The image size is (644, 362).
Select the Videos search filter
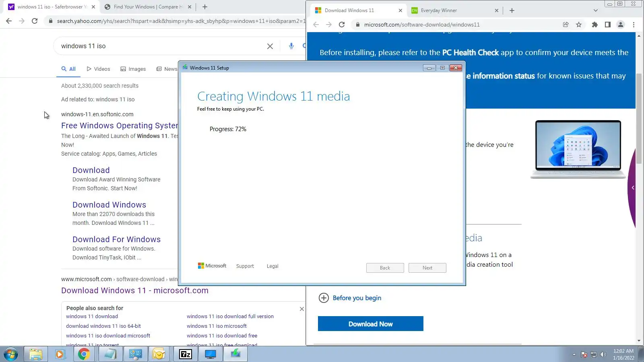[99, 69]
